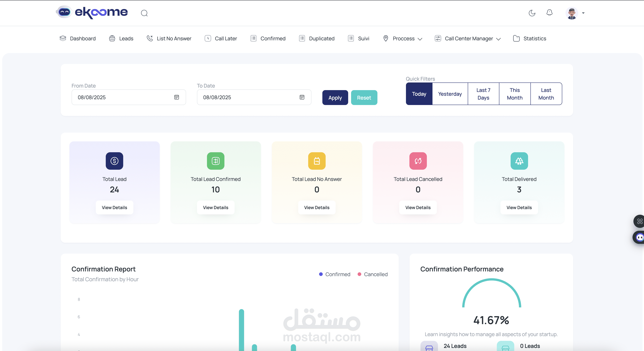Image resolution: width=644 pixels, height=351 pixels.
Task: Open the Confirmed page
Action: point(268,39)
